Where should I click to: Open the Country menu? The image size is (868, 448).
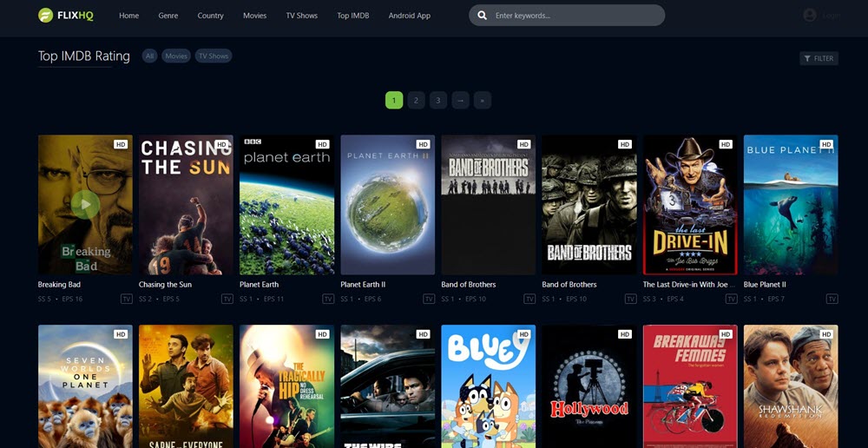coord(210,16)
